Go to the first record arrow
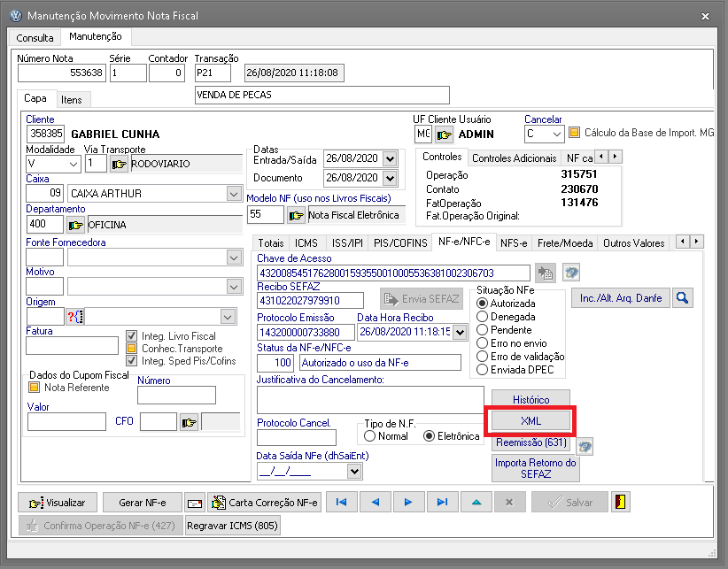 341,502
